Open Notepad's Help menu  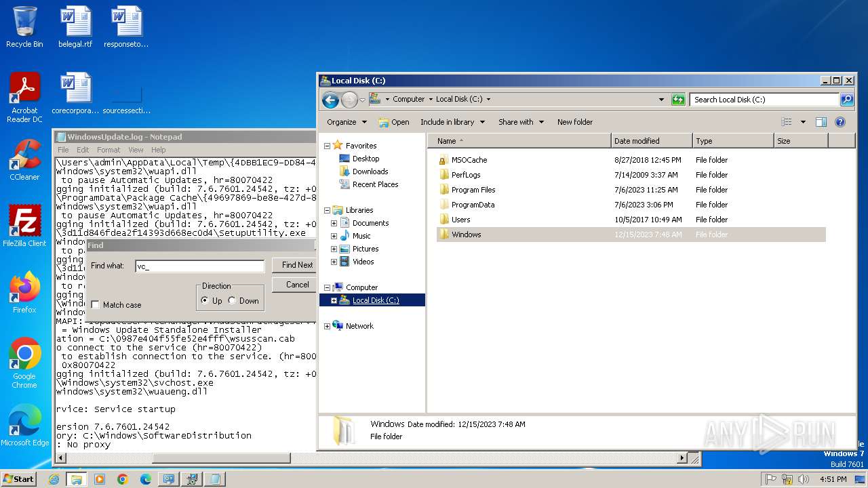(x=158, y=150)
